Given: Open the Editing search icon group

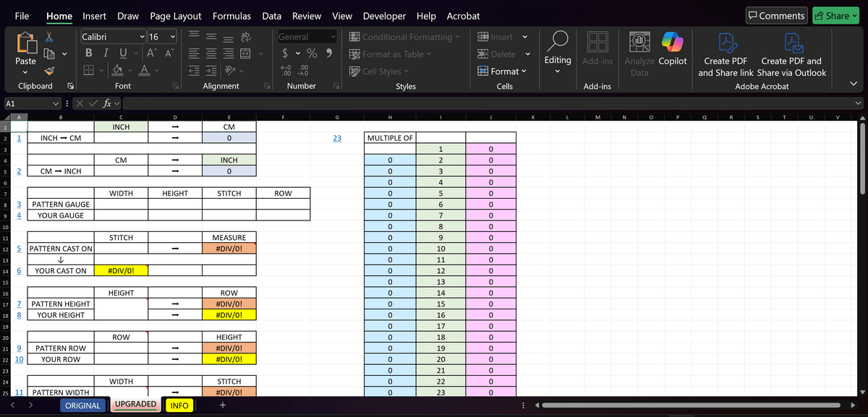Looking at the screenshot, I should [558, 49].
